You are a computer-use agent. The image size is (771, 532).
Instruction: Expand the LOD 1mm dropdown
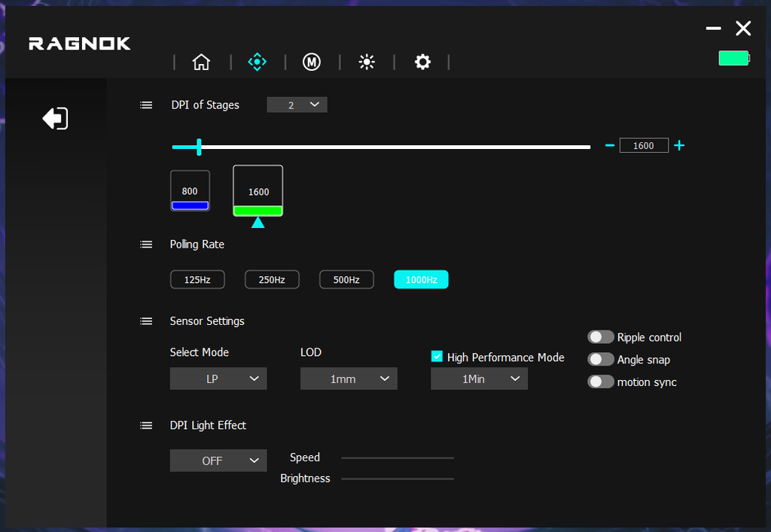[349, 378]
